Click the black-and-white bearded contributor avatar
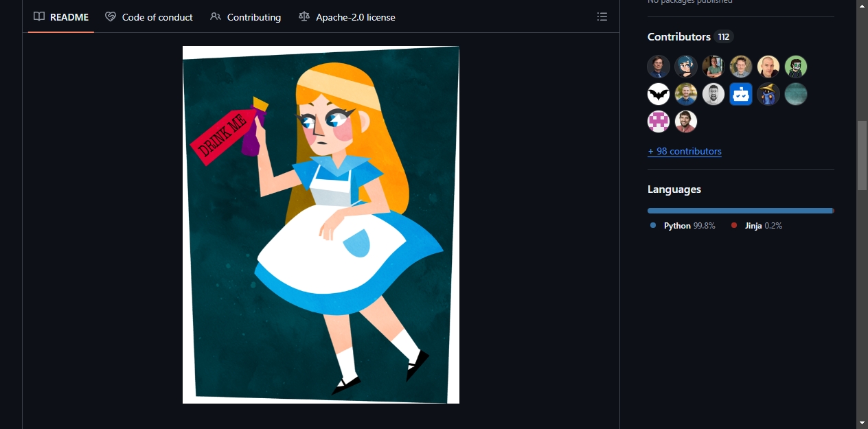Image resolution: width=868 pixels, height=429 pixels. [x=713, y=94]
